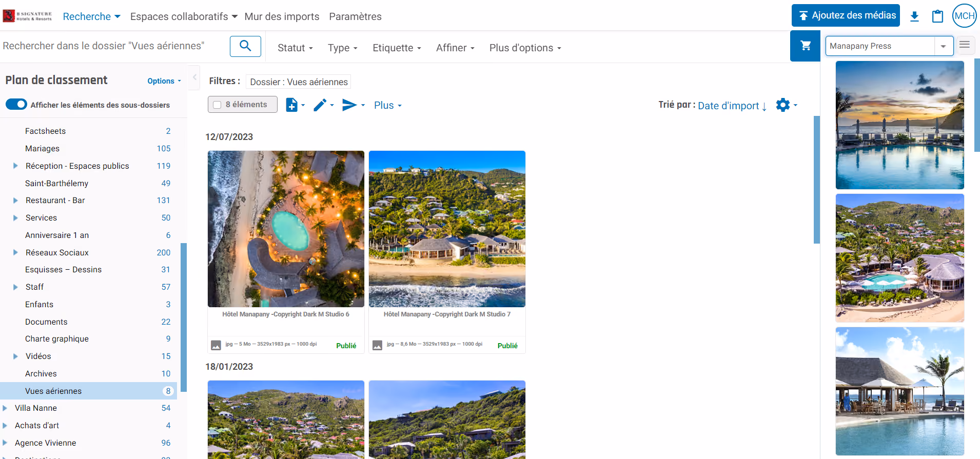
Task: Open the Type filter dropdown
Action: pyautogui.click(x=342, y=48)
